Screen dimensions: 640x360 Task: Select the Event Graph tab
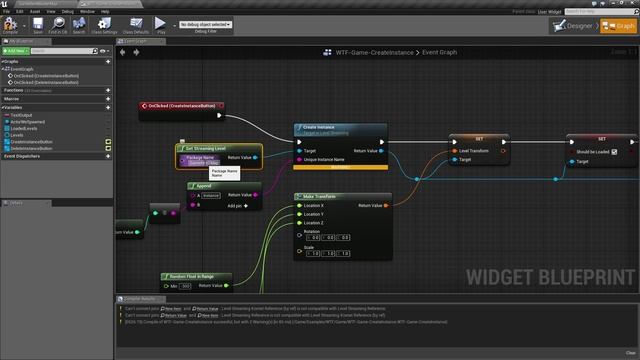click(140, 41)
